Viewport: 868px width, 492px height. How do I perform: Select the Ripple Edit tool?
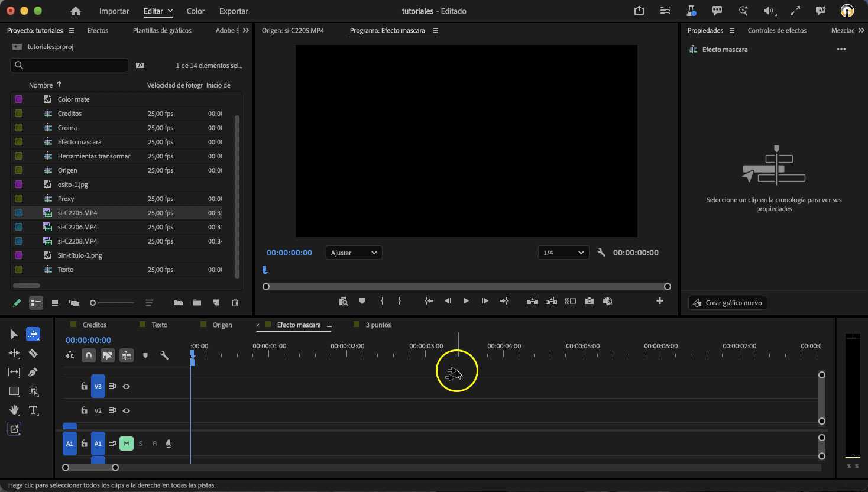point(14,354)
